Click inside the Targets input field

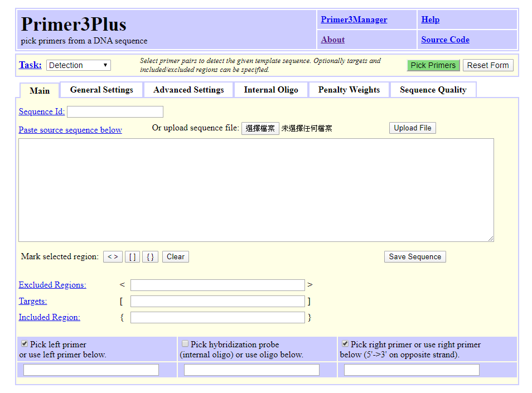217,301
